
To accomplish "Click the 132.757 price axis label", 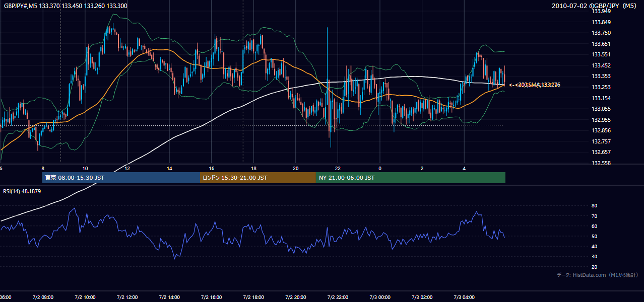I will click(x=601, y=141).
